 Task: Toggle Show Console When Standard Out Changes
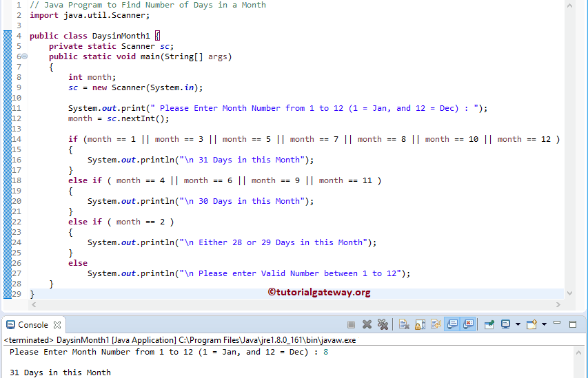(x=453, y=324)
